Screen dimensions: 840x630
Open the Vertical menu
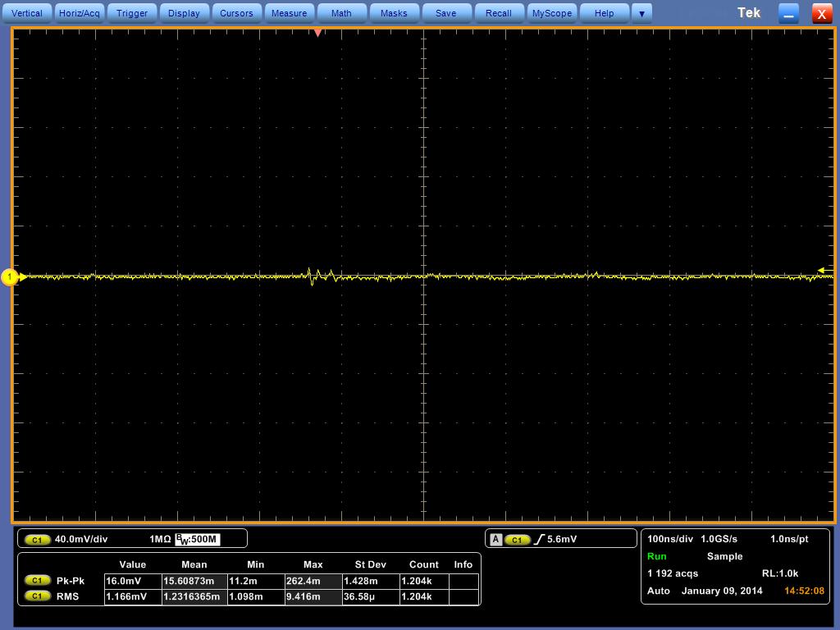27,13
